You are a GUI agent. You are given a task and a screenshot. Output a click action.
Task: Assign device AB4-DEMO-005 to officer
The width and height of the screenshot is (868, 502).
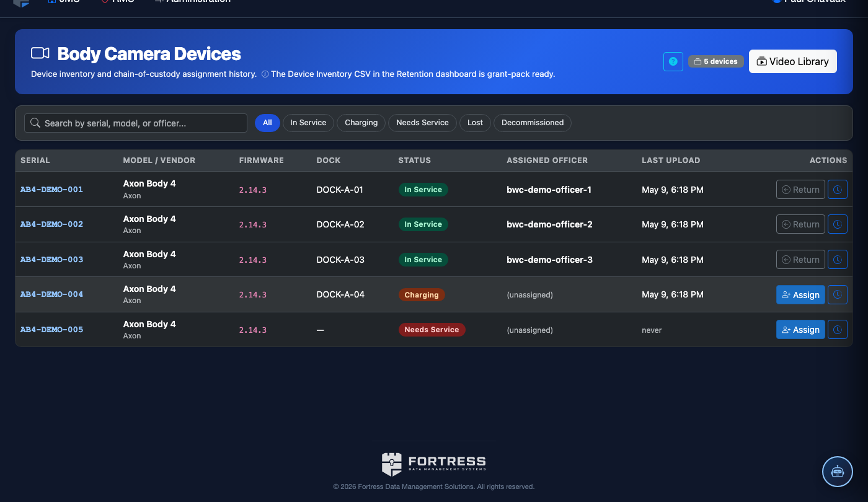pos(800,330)
